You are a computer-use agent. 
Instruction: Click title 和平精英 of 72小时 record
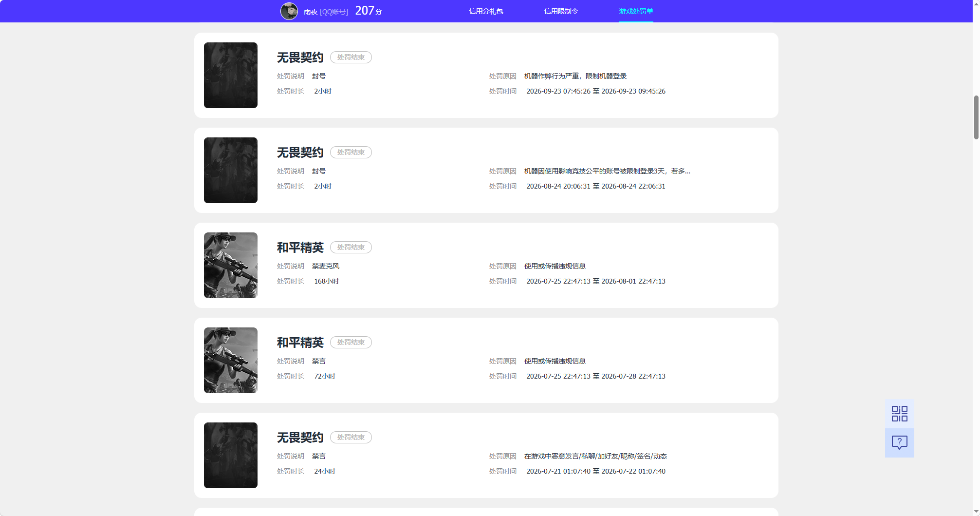300,343
